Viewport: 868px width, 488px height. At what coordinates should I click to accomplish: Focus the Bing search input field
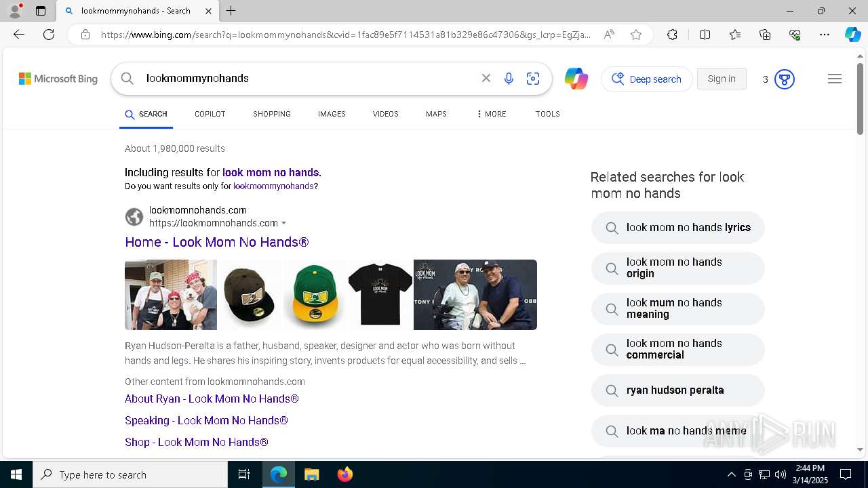click(309, 79)
